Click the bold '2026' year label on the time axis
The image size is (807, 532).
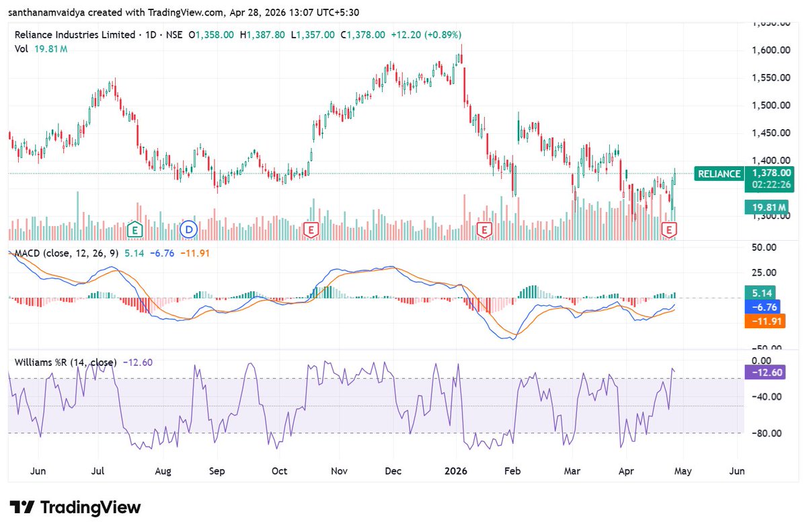[457, 471]
